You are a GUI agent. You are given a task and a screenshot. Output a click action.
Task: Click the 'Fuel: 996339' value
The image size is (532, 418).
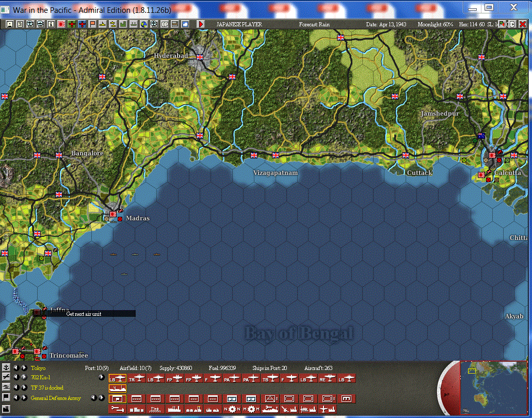[222, 368]
